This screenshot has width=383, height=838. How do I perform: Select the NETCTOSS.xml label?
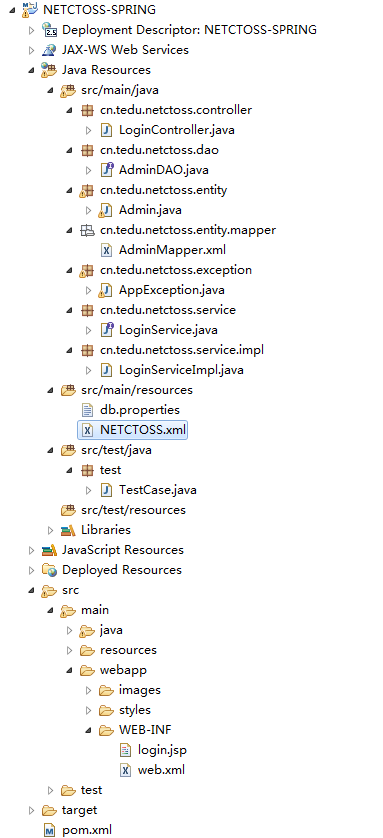tap(143, 430)
